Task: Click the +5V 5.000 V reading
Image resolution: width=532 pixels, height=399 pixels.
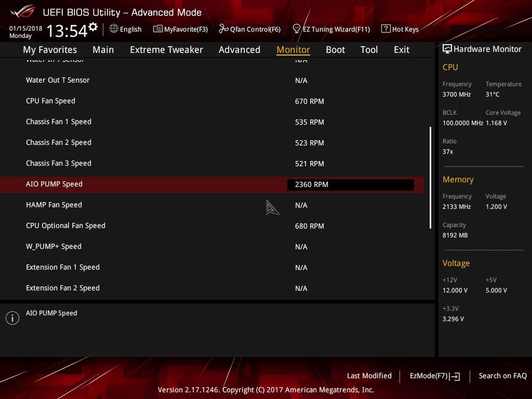Action: click(496, 290)
